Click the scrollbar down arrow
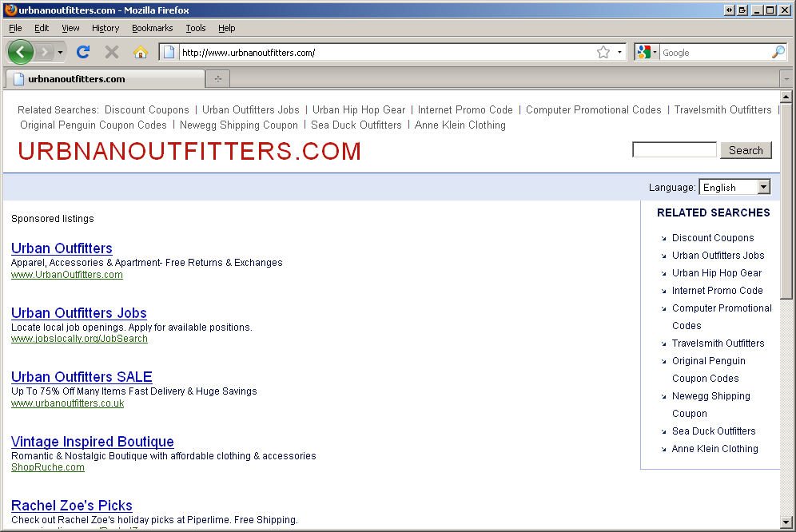 tap(786, 522)
